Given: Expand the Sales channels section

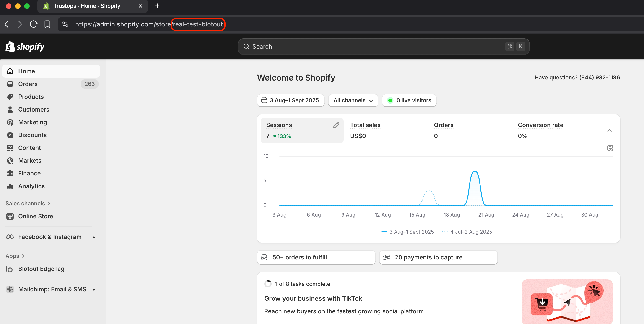Looking at the screenshot, I should click(x=28, y=203).
